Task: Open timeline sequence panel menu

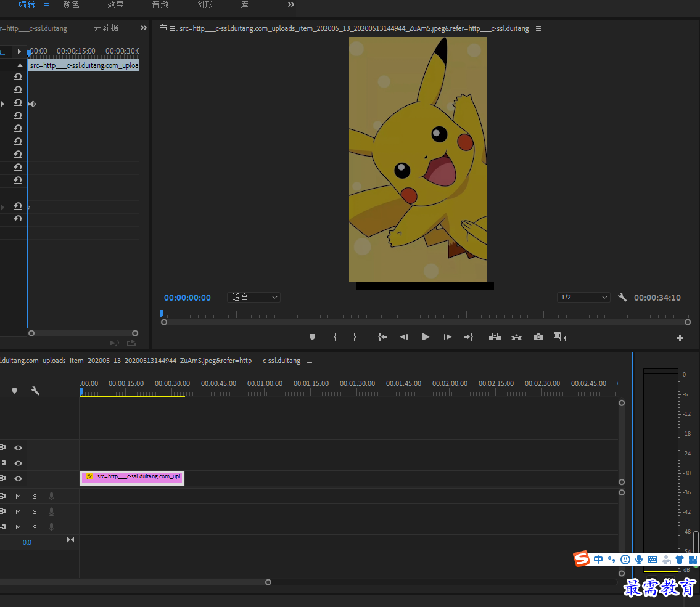Action: point(310,361)
